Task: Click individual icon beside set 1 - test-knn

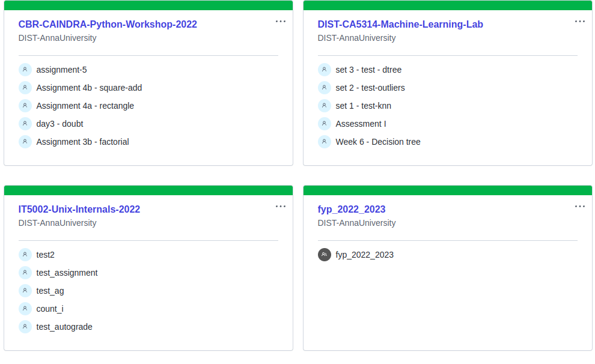Action: coord(325,106)
